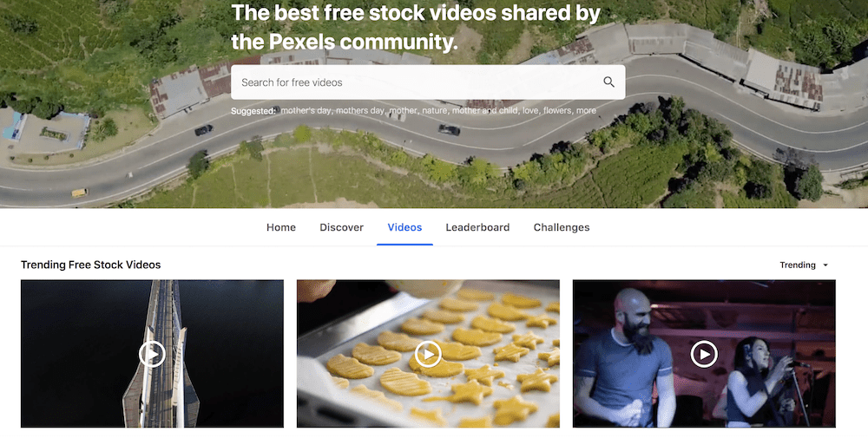Viewport: 868px width, 438px height.
Task: Play the bridge aerial video
Action: tap(152, 354)
